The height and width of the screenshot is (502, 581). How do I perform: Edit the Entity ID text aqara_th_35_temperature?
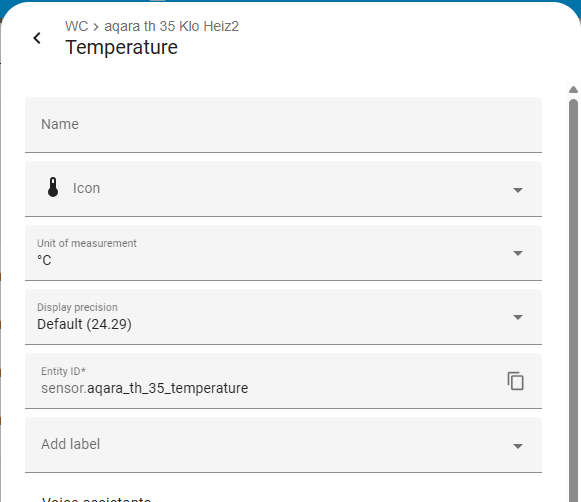point(167,388)
